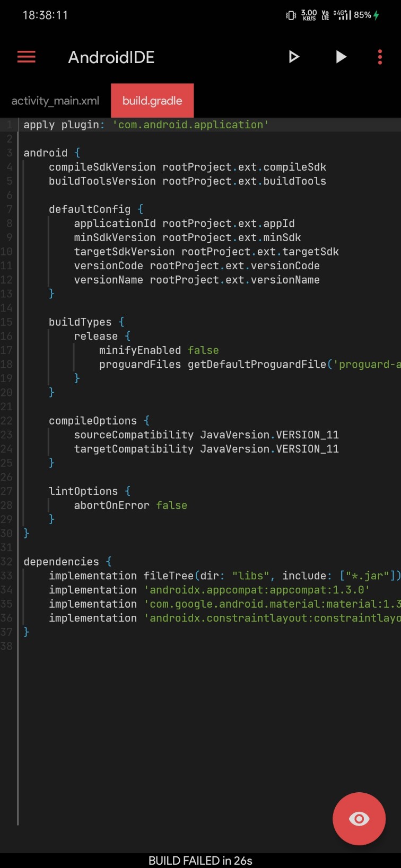Place cursor on applicationId line
Image resolution: width=401 pixels, height=868 pixels.
(x=184, y=224)
